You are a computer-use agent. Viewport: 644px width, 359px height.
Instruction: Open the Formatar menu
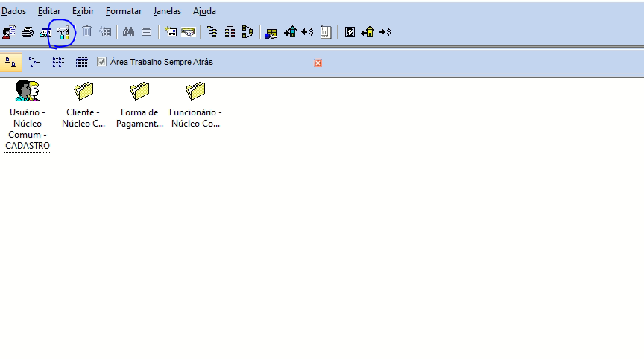pyautogui.click(x=124, y=11)
